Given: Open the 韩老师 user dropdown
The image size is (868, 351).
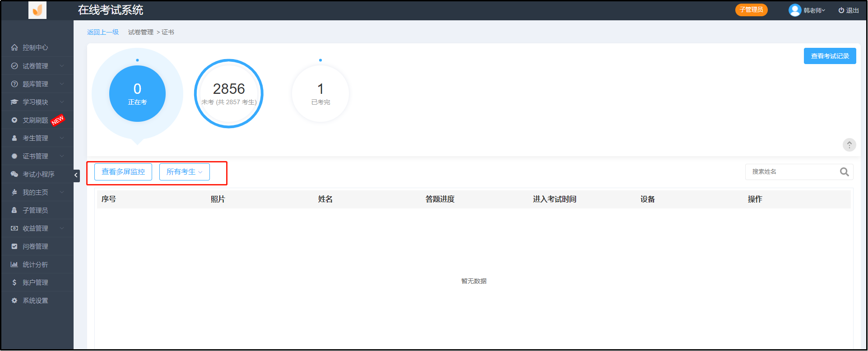Looking at the screenshot, I should 814,10.
